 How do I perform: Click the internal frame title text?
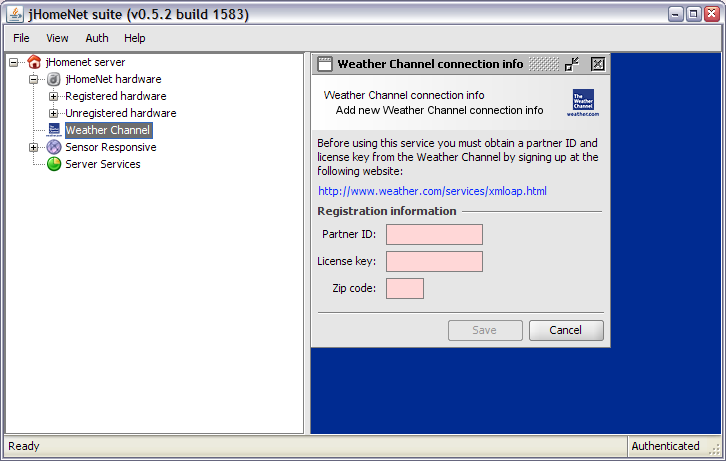(x=430, y=64)
